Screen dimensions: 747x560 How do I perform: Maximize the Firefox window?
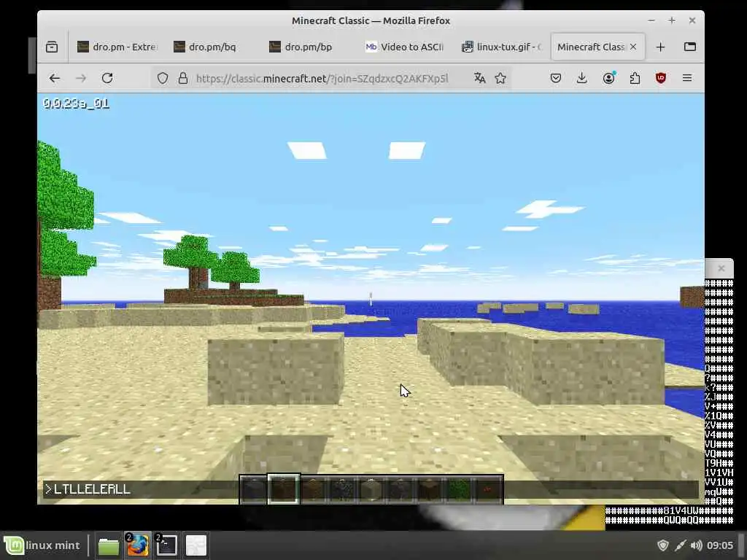tap(672, 20)
